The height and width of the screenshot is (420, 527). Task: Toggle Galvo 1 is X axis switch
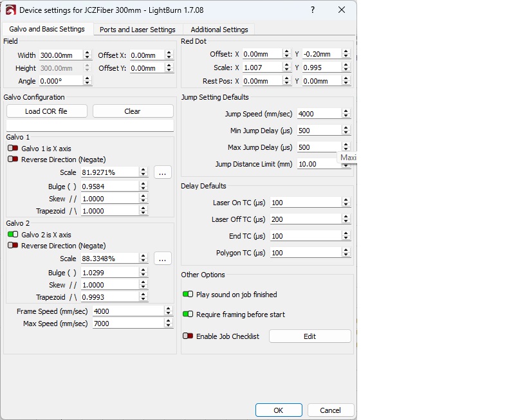tap(13, 149)
